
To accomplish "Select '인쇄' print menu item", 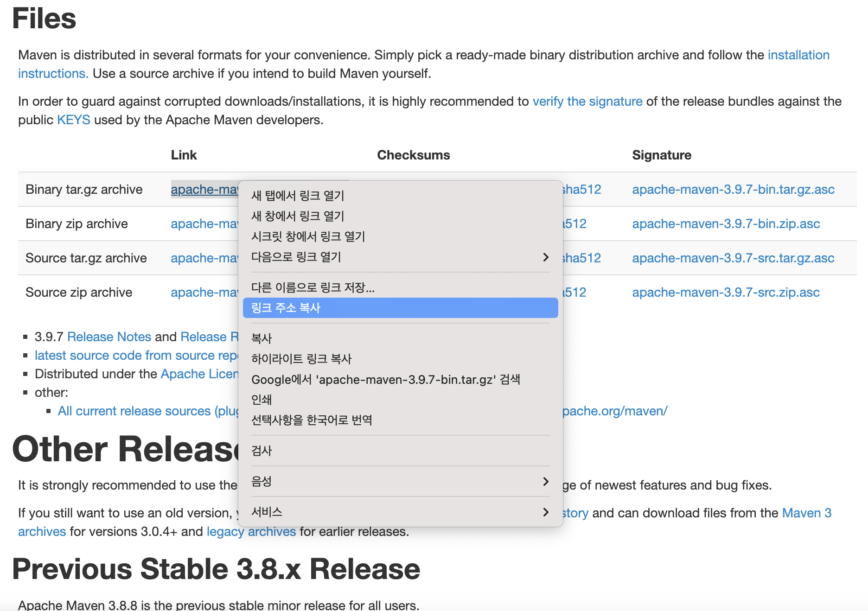I will (400, 400).
